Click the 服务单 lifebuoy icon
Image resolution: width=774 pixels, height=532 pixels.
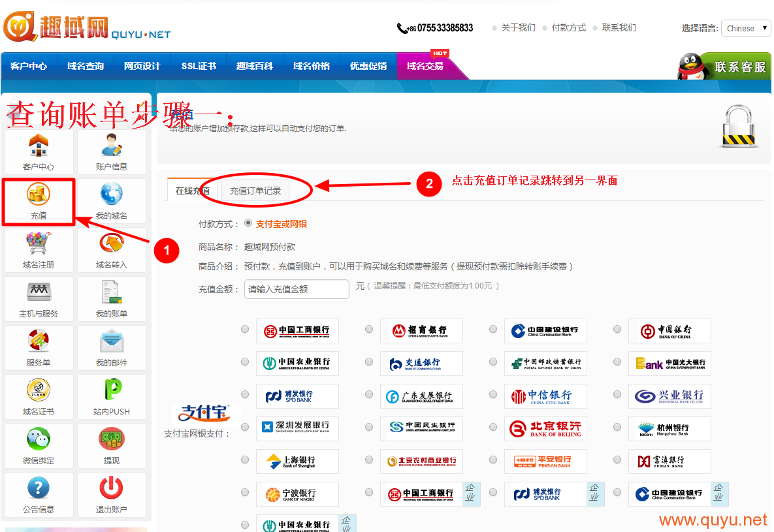(x=39, y=341)
